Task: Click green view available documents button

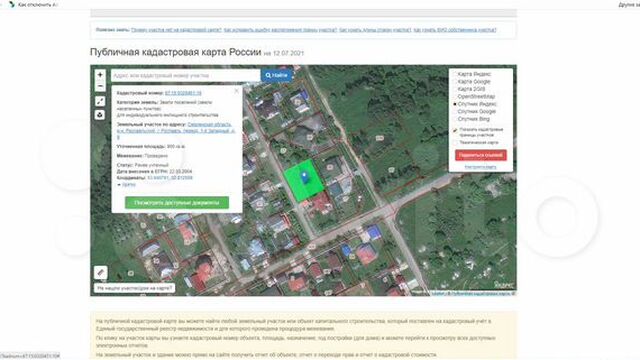Action: (x=177, y=202)
